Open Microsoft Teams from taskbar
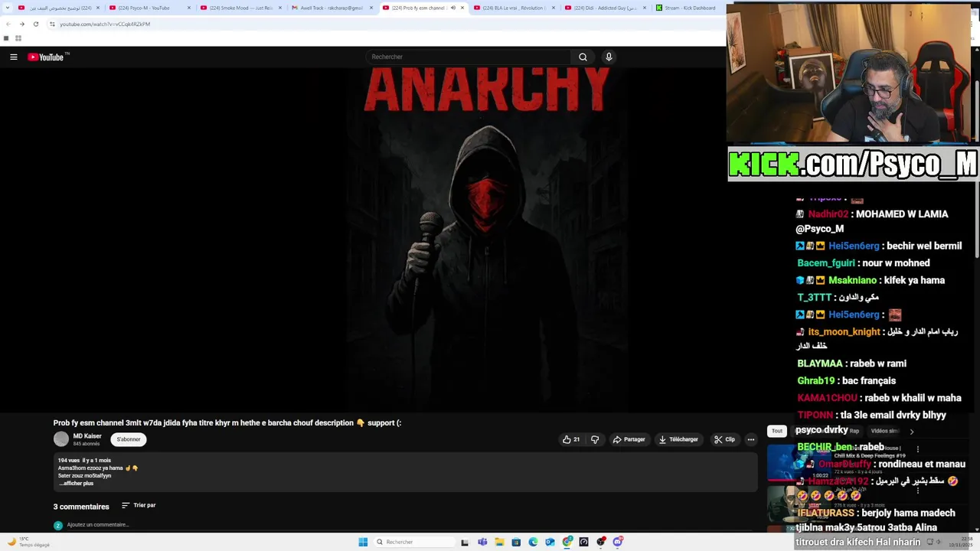 click(x=482, y=542)
